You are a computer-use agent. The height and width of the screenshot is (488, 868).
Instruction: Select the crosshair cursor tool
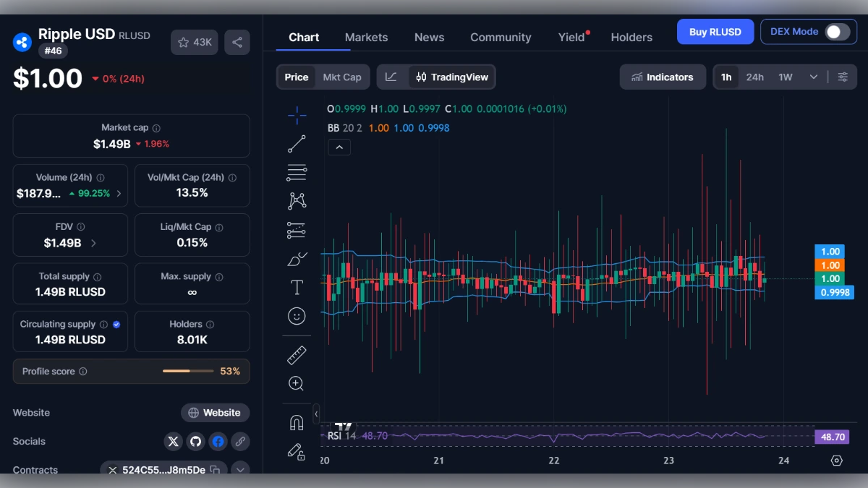297,114
